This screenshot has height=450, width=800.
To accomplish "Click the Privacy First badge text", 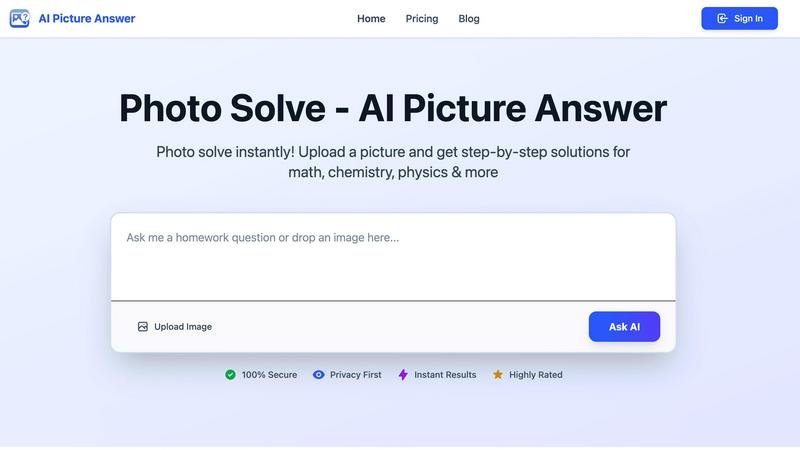I will [355, 375].
